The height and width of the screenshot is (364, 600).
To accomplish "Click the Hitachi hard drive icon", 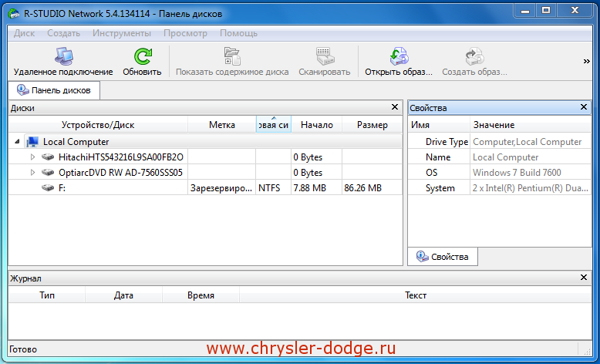I will point(48,157).
